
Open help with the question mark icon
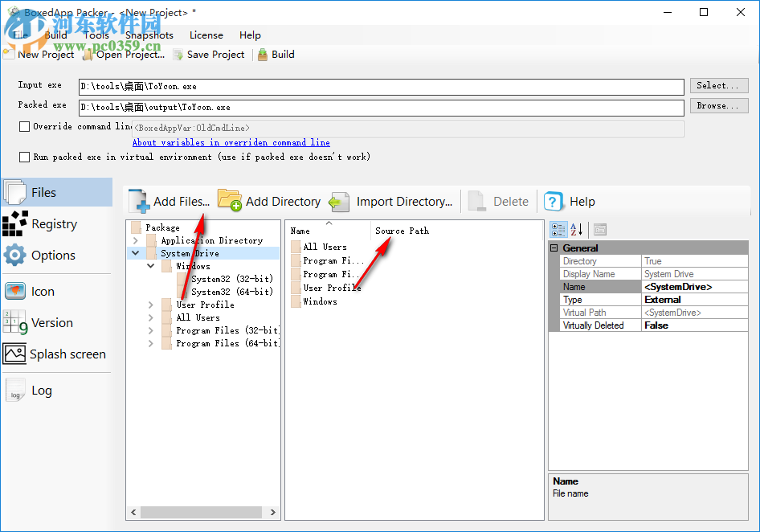[x=553, y=201]
